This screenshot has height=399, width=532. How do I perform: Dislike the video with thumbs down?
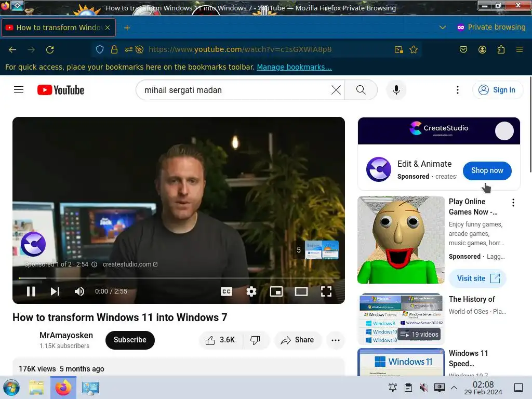click(255, 340)
